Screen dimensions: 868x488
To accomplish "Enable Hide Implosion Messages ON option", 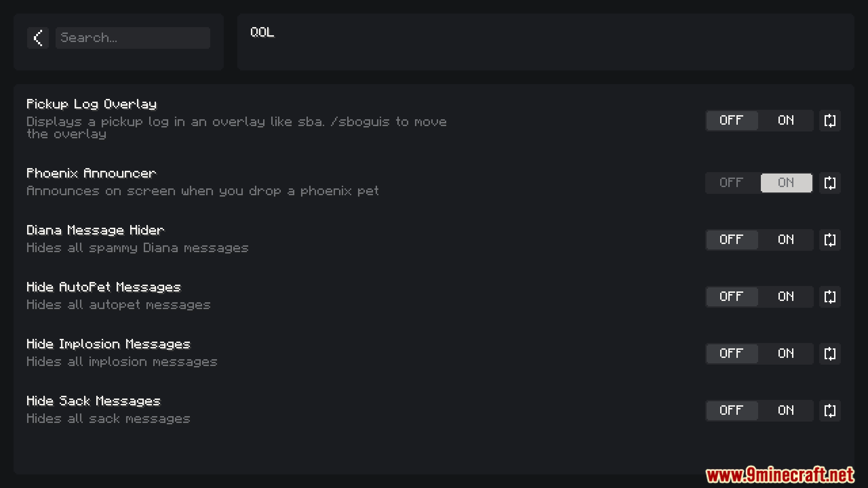I will pos(786,354).
